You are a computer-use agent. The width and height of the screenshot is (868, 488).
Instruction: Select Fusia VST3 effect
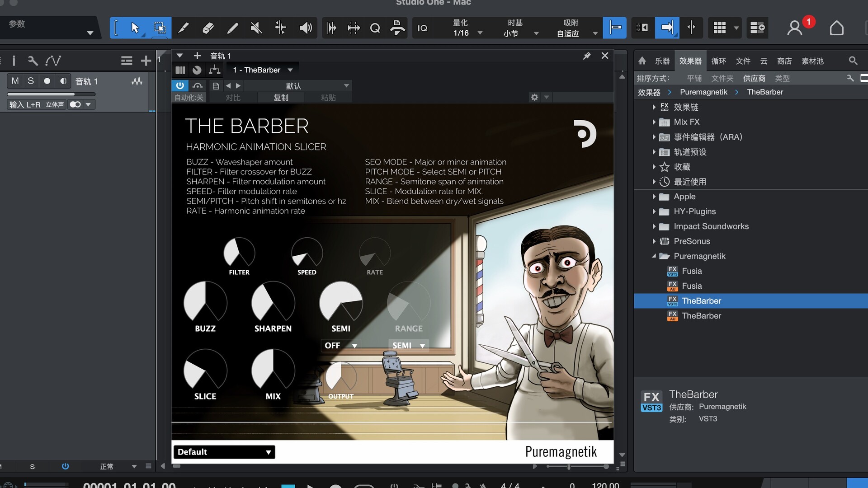coord(692,271)
